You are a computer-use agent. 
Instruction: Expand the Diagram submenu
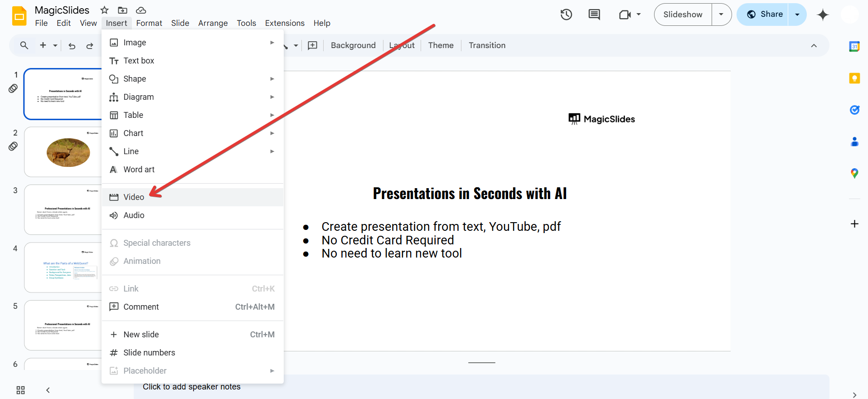[x=272, y=97]
